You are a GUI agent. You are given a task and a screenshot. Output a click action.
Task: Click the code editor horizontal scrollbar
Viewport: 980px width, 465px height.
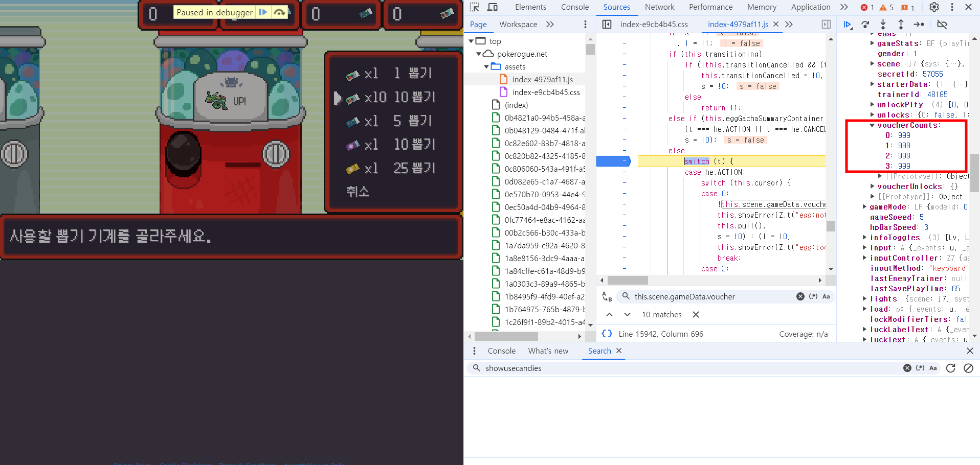click(628, 280)
